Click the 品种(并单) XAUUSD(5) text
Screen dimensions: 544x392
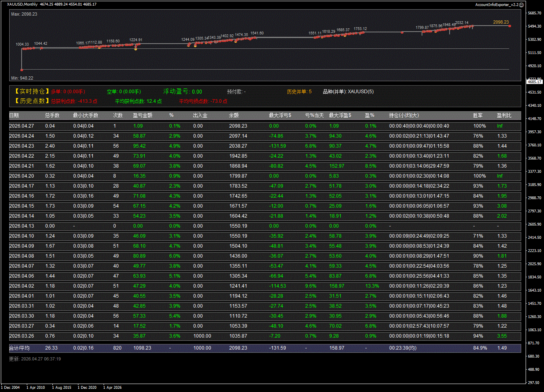pyautogui.click(x=348, y=92)
